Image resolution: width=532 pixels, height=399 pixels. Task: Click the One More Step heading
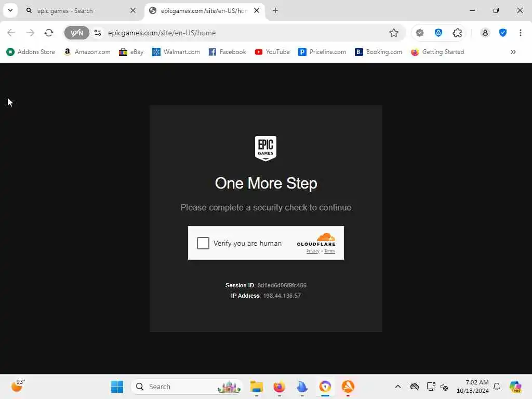266,183
